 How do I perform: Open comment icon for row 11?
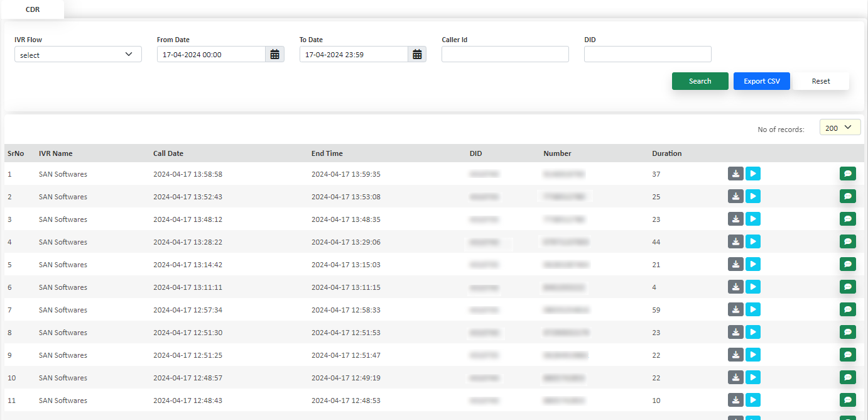click(847, 400)
